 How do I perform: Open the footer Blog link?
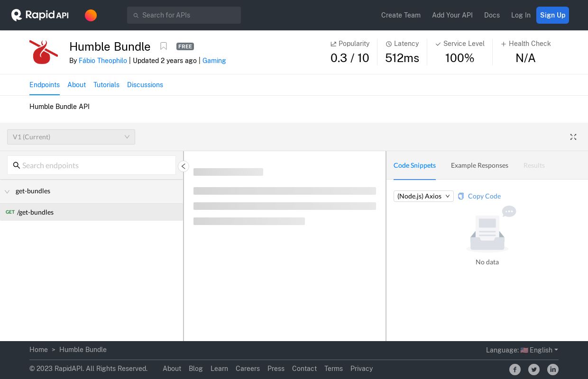(x=195, y=369)
